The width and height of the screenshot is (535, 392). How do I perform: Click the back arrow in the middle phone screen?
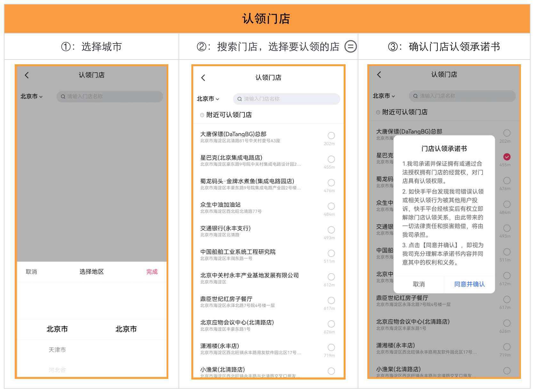click(x=203, y=78)
